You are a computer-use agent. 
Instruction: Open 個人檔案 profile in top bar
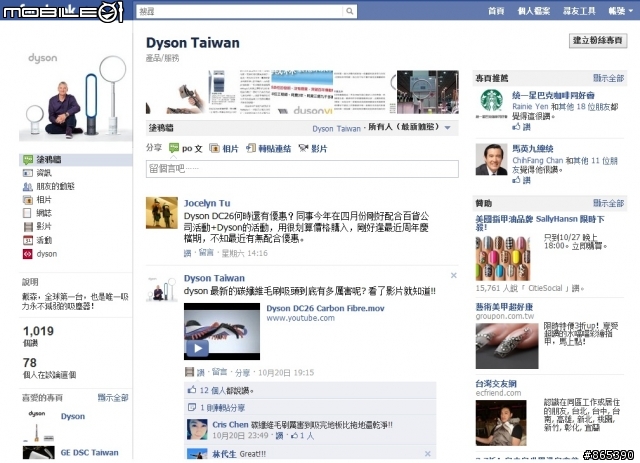tap(533, 11)
